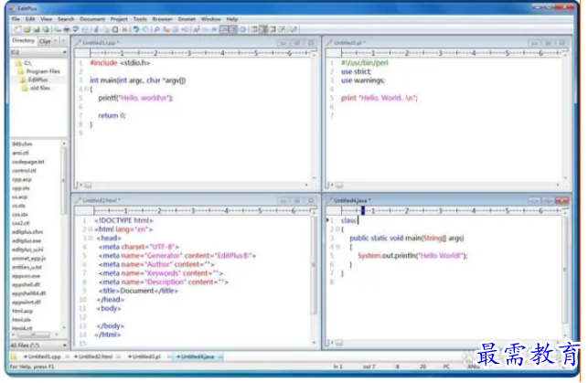
Task: Collapse class fold at Java line 2
Action: point(337,229)
